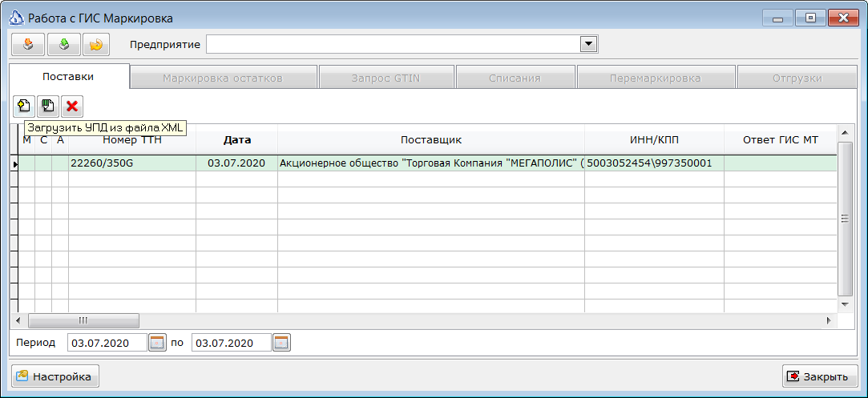Switch to the Перемаркировка tab
The height and width of the screenshot is (398, 868).
pos(656,78)
